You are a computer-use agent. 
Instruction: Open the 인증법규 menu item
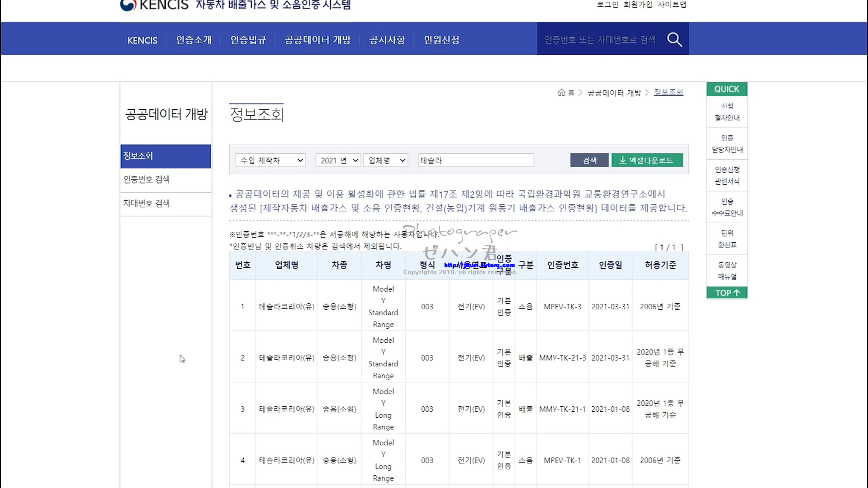(x=248, y=40)
